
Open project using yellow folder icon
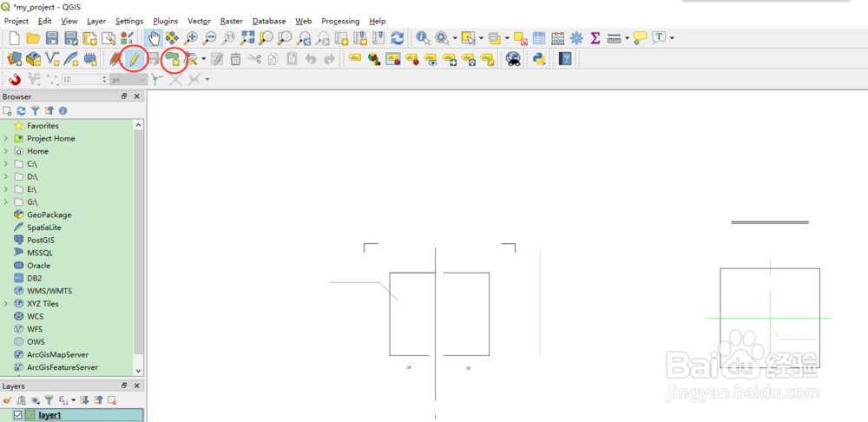coord(33,37)
